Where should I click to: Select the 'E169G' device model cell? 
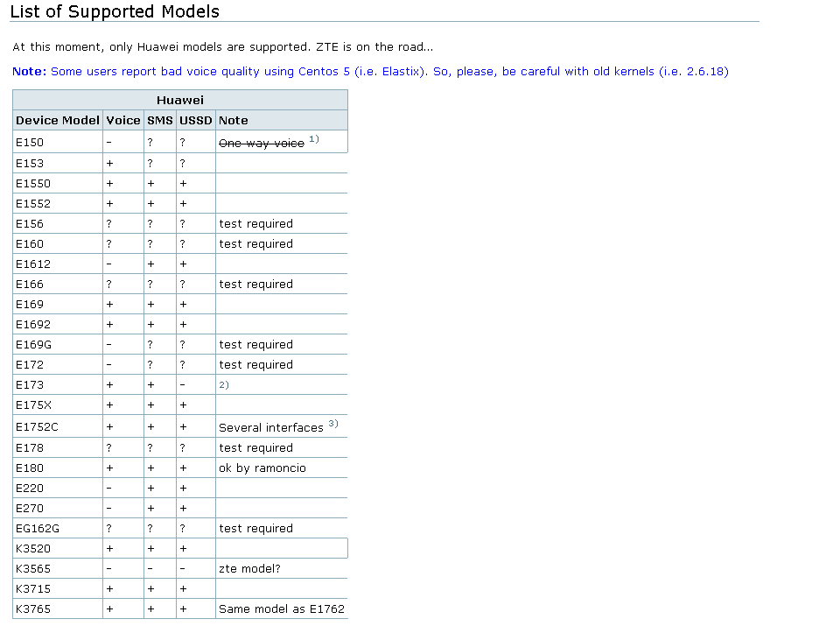point(58,344)
